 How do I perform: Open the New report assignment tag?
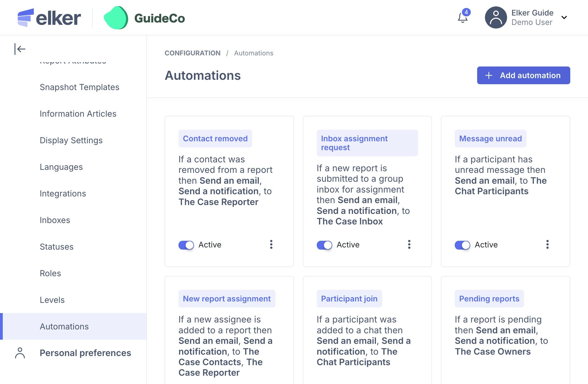coord(227,299)
